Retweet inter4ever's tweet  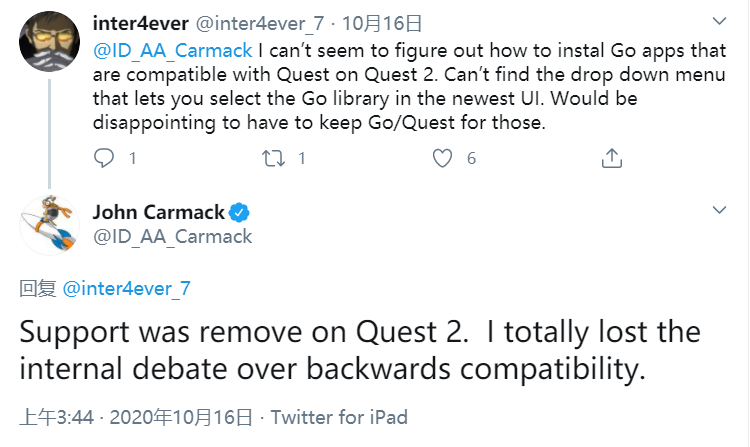[273, 158]
